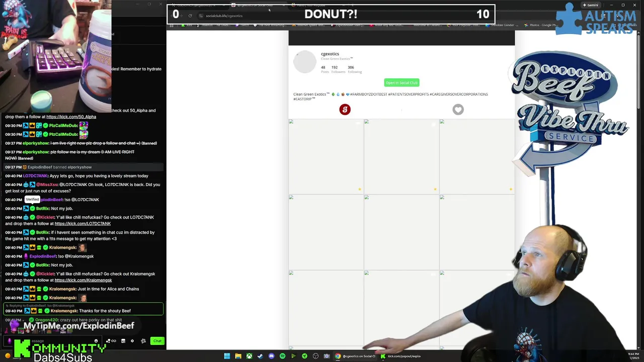Open the kick.com/LO7DC7ANK link in chat

[x=83, y=224]
